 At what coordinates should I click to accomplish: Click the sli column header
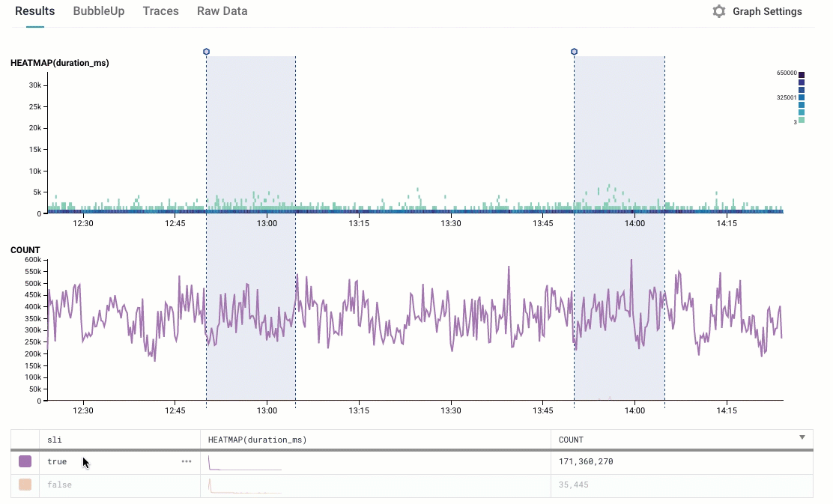pos(54,440)
